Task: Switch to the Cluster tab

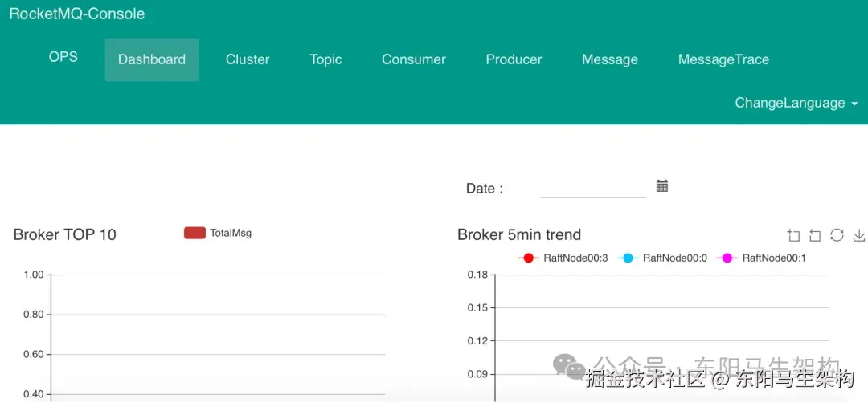Action: pyautogui.click(x=248, y=59)
